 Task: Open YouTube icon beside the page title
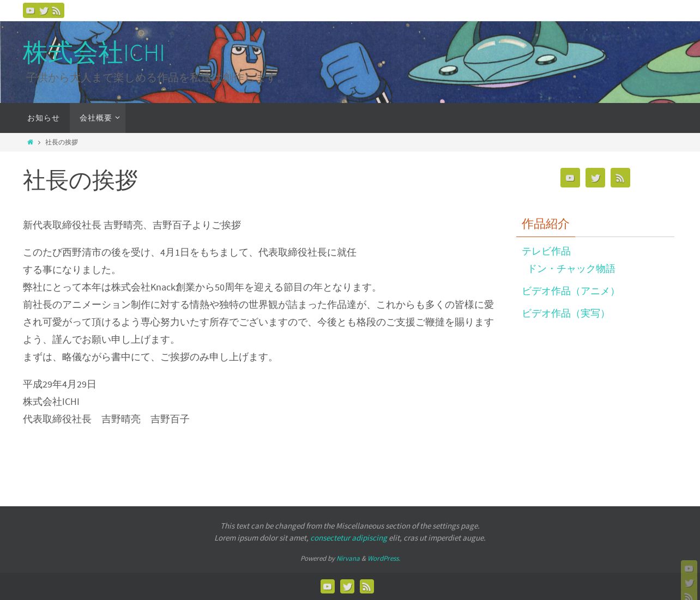click(x=570, y=178)
